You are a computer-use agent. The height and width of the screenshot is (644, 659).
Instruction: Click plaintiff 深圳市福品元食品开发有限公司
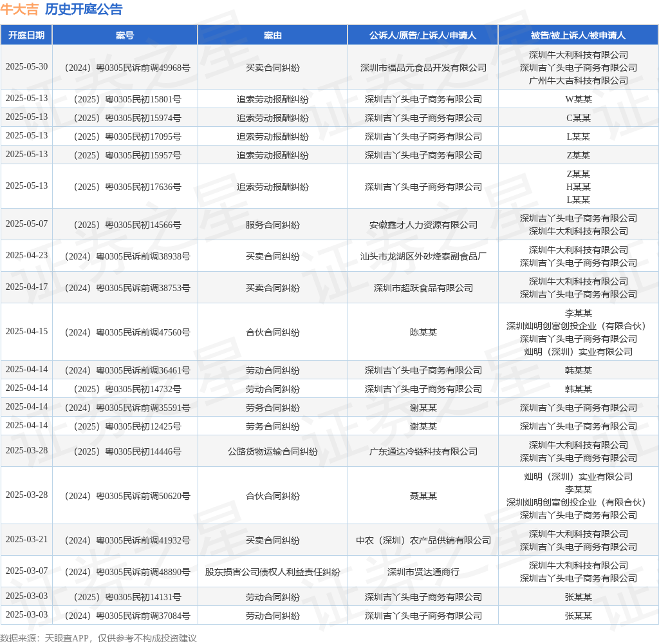point(423,68)
